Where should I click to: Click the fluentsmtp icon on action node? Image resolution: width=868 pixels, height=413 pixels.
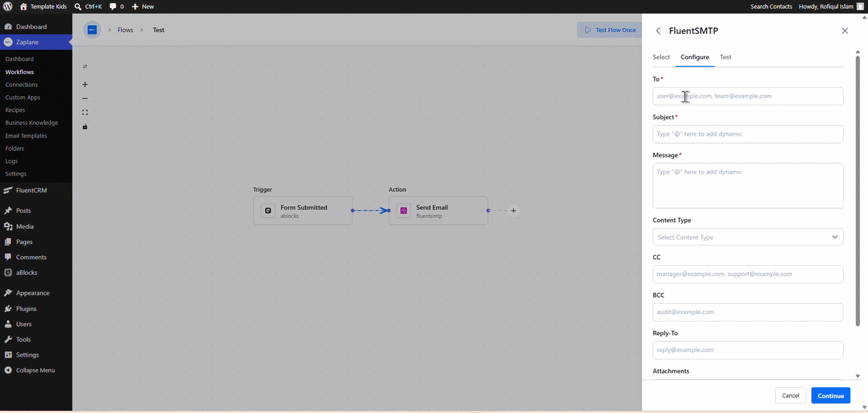[x=403, y=211]
